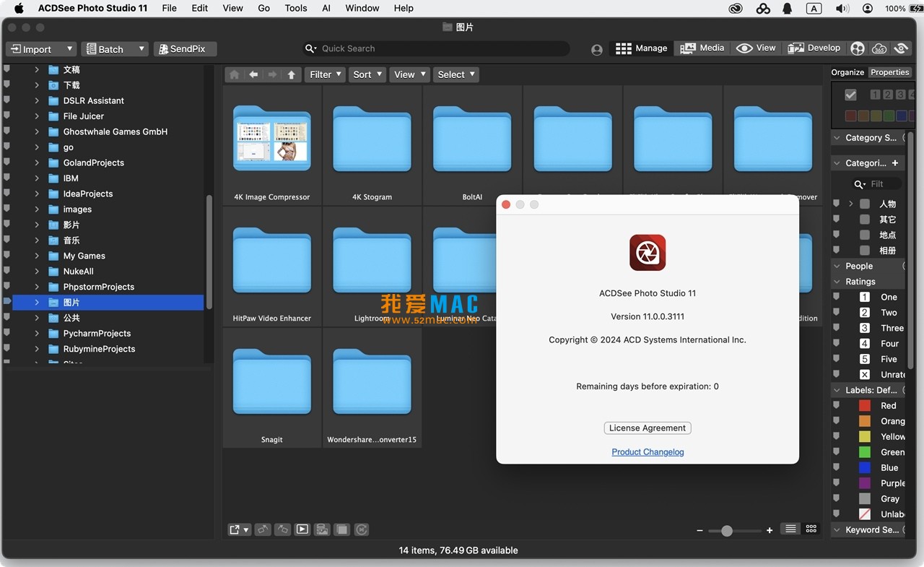
Task: Open the View dropdown in the browser toolbar
Action: tap(409, 74)
